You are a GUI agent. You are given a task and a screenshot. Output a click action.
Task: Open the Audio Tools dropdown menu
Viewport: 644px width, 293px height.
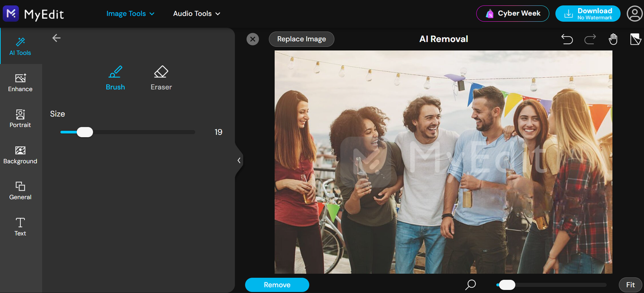point(197,14)
